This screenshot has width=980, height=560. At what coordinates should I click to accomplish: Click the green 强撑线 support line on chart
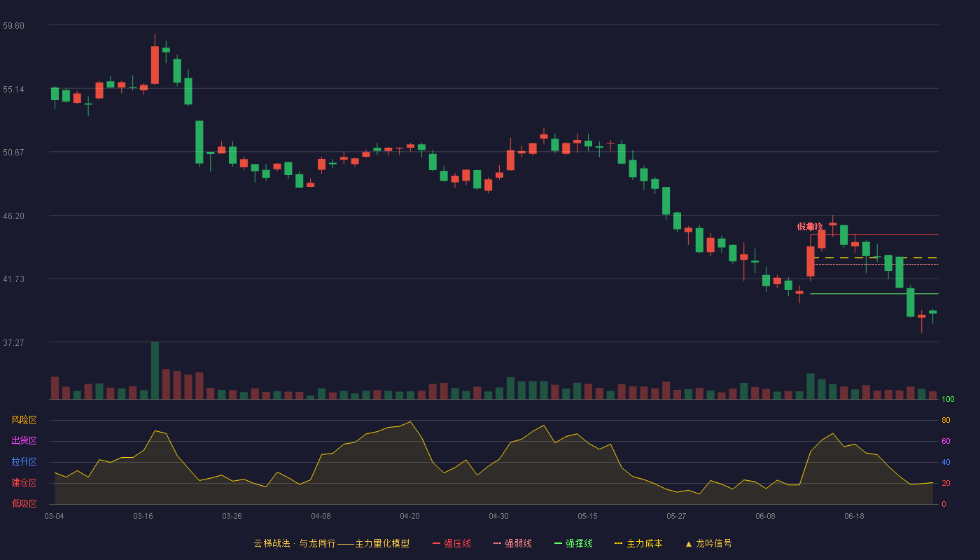click(x=874, y=293)
